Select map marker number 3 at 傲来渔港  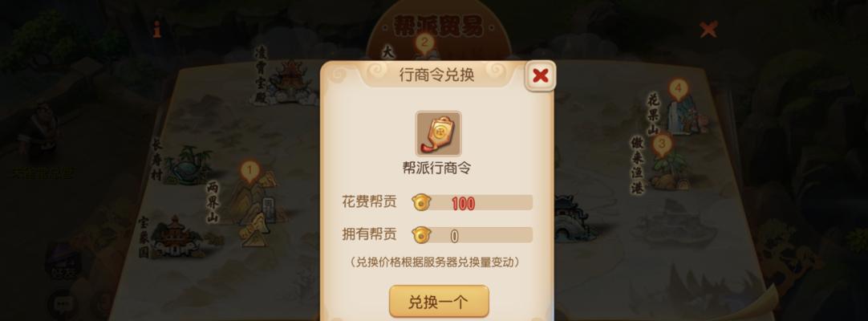pyautogui.click(x=662, y=145)
